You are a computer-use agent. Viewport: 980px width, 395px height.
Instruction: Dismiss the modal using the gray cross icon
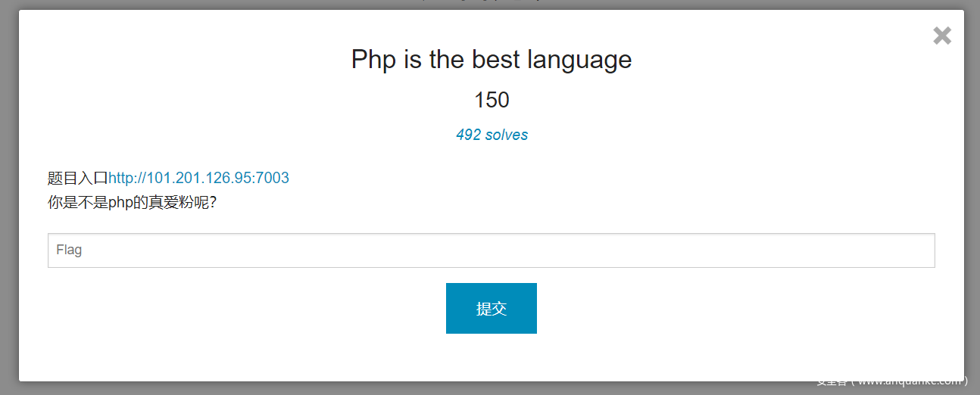(x=942, y=36)
